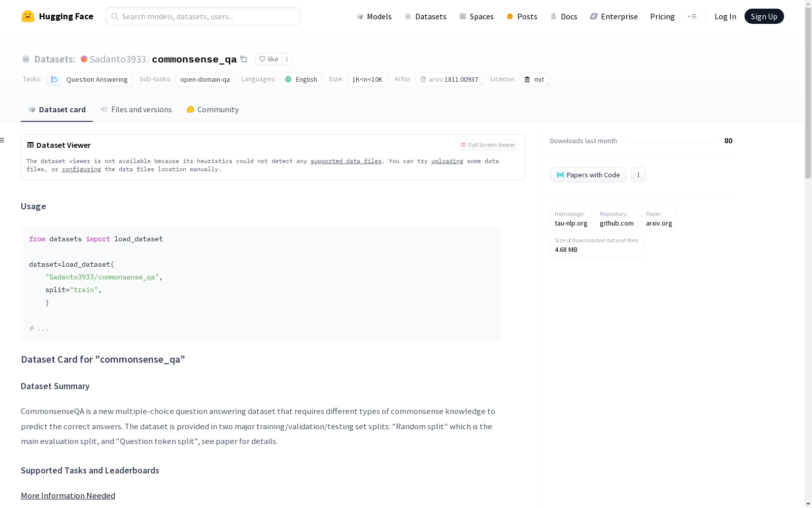Open Full Screen Viewer

pyautogui.click(x=488, y=145)
